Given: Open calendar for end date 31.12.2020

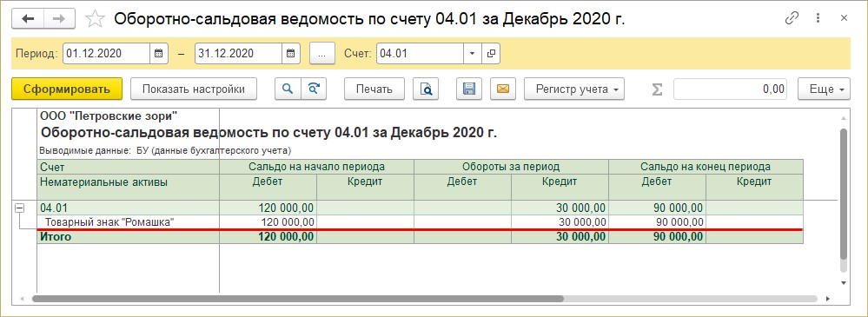Looking at the screenshot, I should point(290,54).
